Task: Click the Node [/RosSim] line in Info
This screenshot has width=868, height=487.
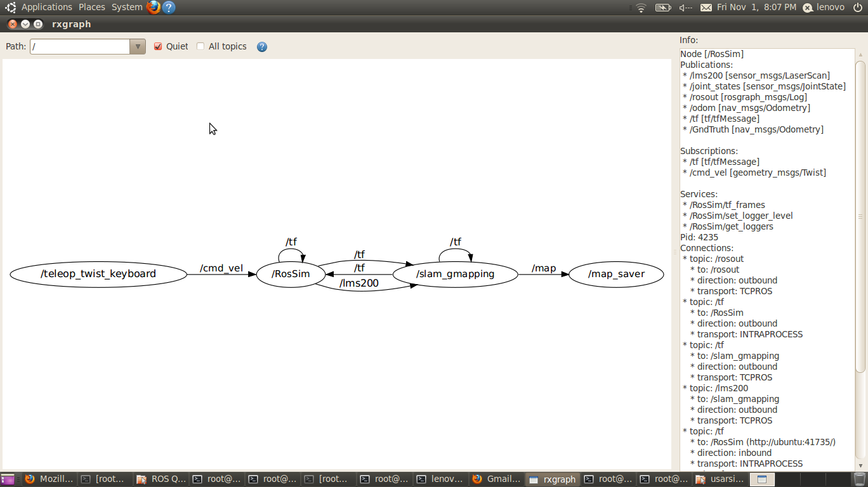Action: click(x=712, y=54)
